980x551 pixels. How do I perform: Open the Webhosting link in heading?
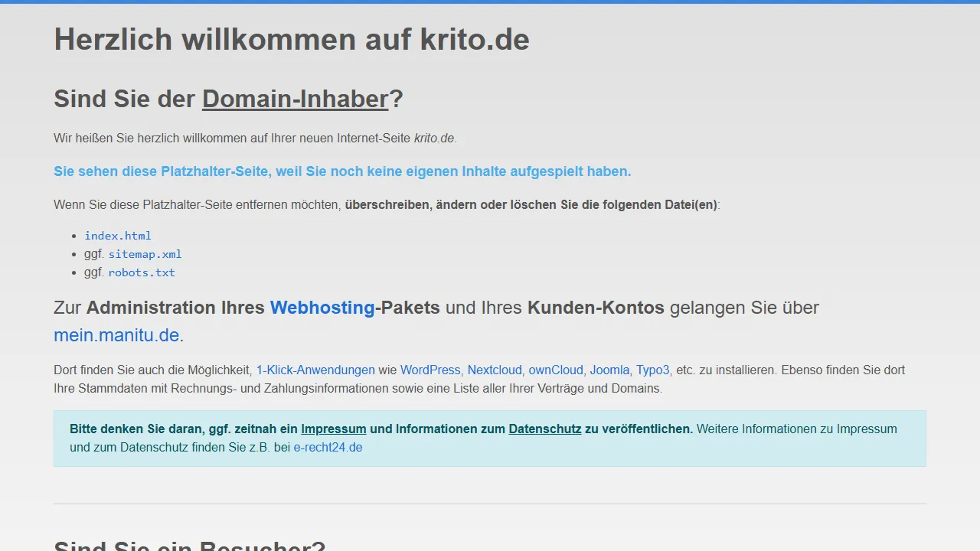pos(322,308)
